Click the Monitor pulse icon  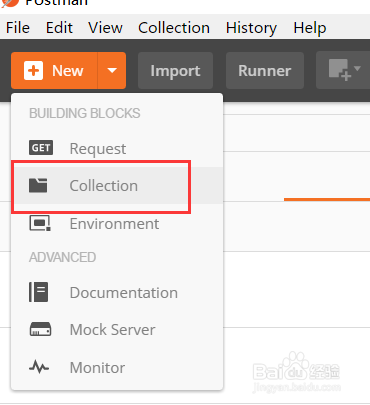(39, 367)
